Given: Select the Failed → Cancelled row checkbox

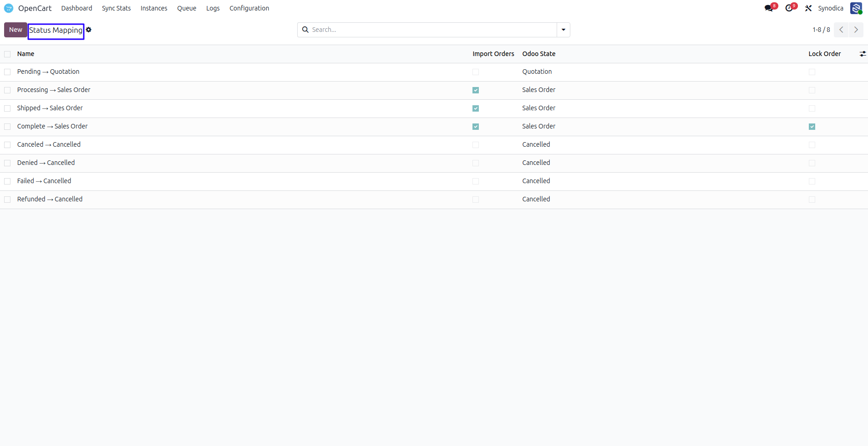Looking at the screenshot, I should pyautogui.click(x=7, y=181).
